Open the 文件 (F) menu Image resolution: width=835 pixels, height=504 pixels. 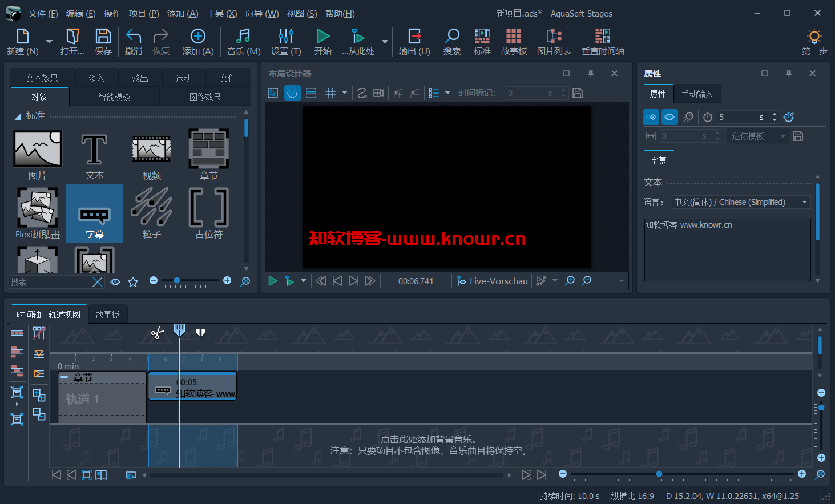click(43, 13)
